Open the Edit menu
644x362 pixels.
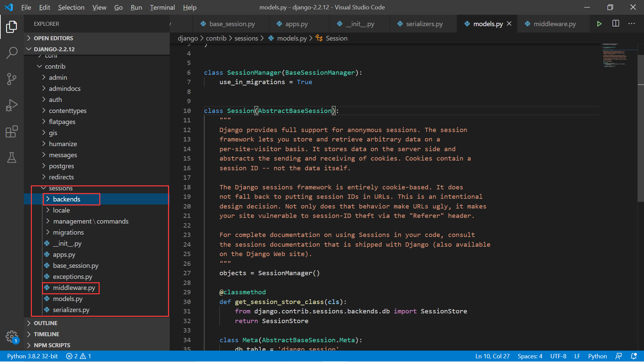click(x=44, y=7)
